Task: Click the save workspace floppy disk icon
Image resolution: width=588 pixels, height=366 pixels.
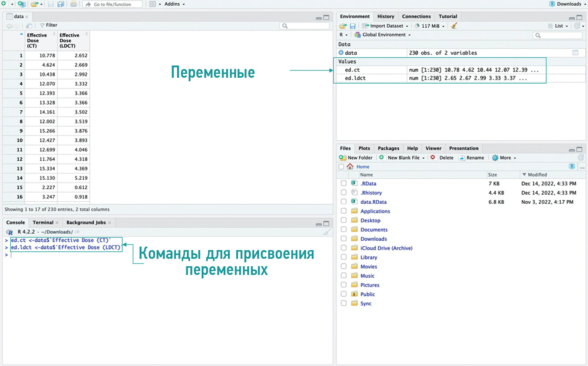Action: [x=353, y=26]
